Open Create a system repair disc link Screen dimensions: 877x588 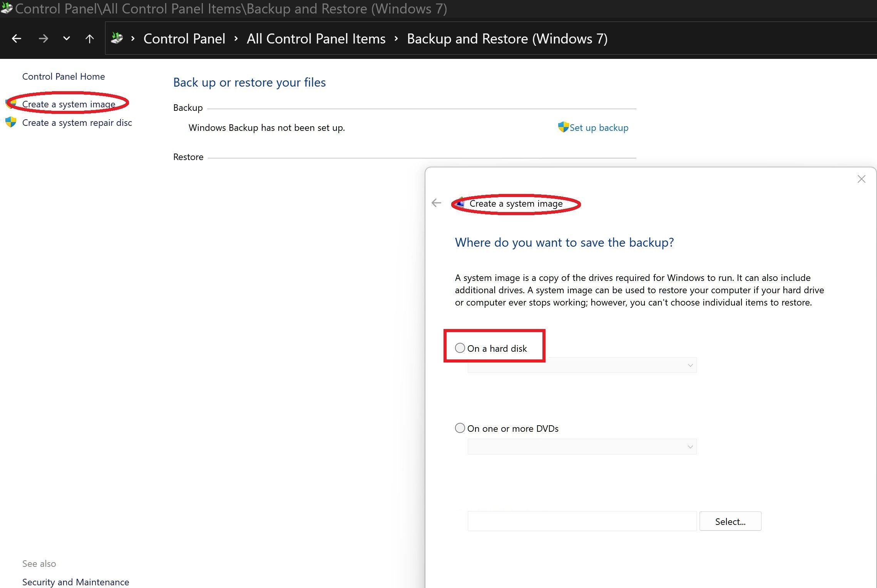[x=77, y=123]
